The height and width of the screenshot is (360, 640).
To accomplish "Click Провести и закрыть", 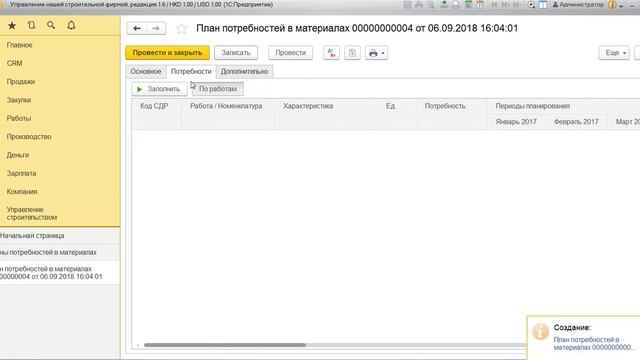I will coord(167,53).
